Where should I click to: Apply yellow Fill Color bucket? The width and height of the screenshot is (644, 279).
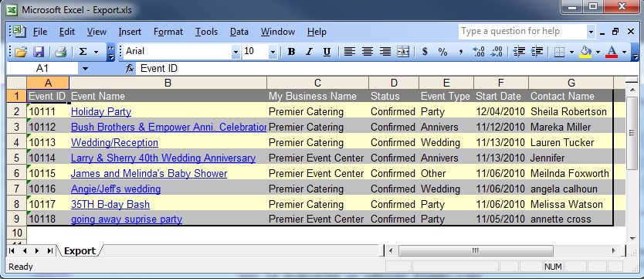(585, 52)
